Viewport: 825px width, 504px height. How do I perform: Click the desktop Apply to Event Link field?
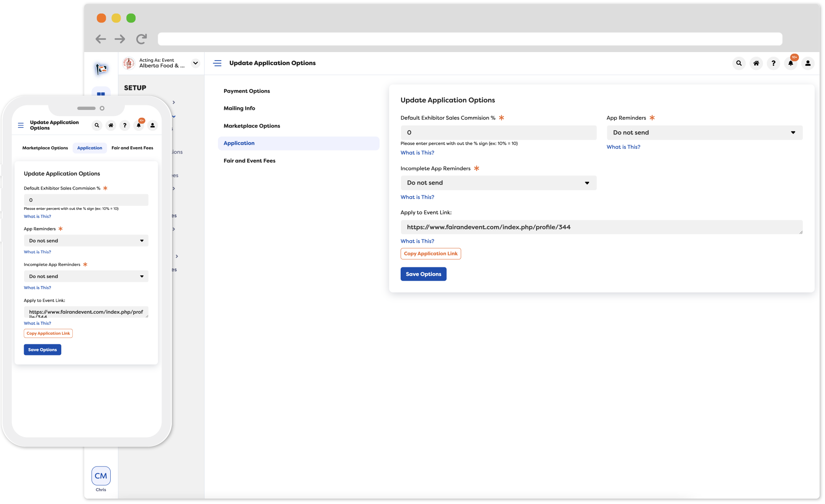(x=601, y=227)
